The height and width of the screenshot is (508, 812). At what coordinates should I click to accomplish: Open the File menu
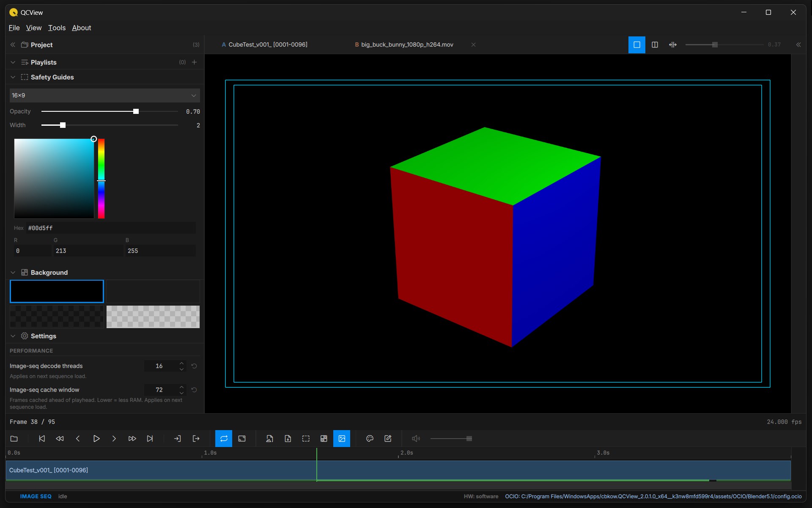[14, 28]
